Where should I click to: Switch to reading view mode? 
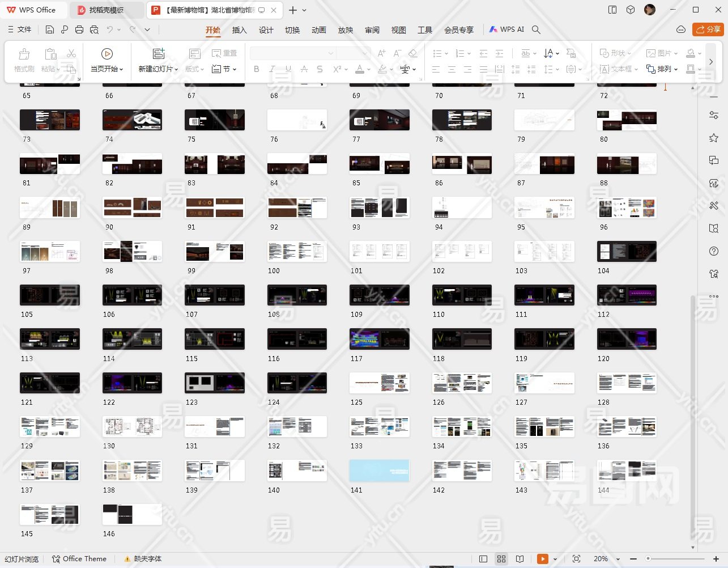pos(520,559)
